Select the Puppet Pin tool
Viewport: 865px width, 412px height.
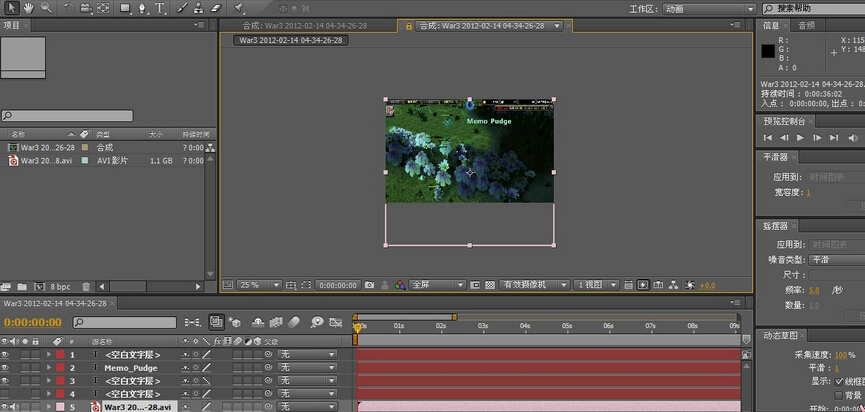[238, 8]
